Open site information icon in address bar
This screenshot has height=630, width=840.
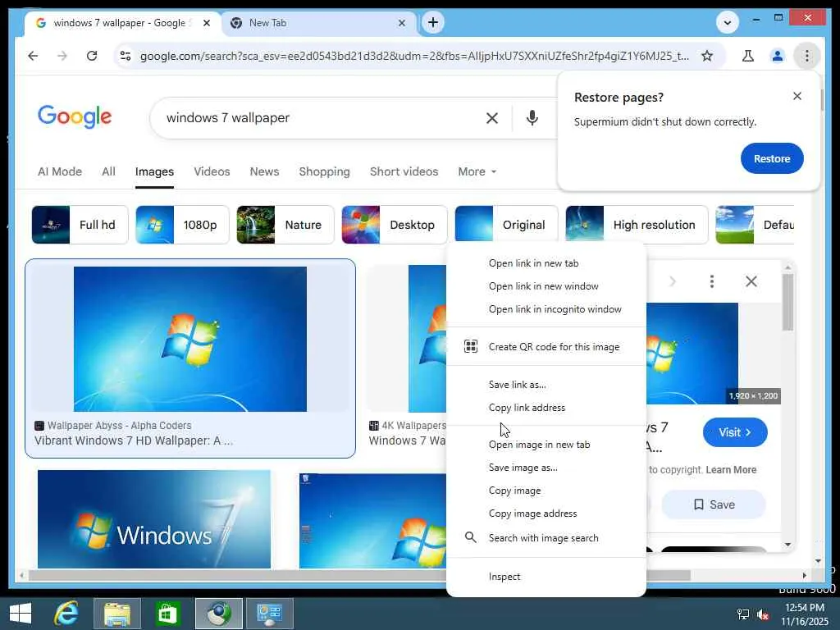coord(126,56)
